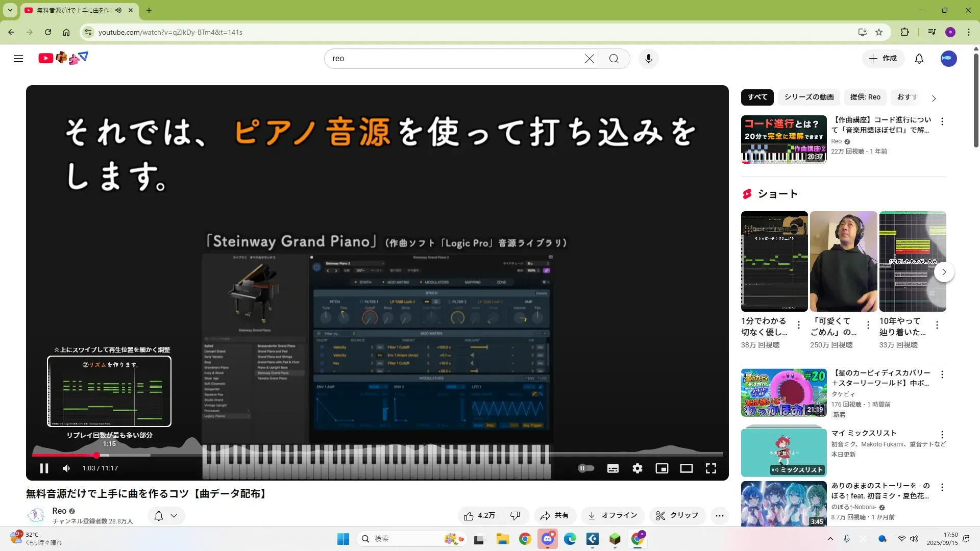
Task: Enter fullscreen video mode
Action: (x=710, y=468)
